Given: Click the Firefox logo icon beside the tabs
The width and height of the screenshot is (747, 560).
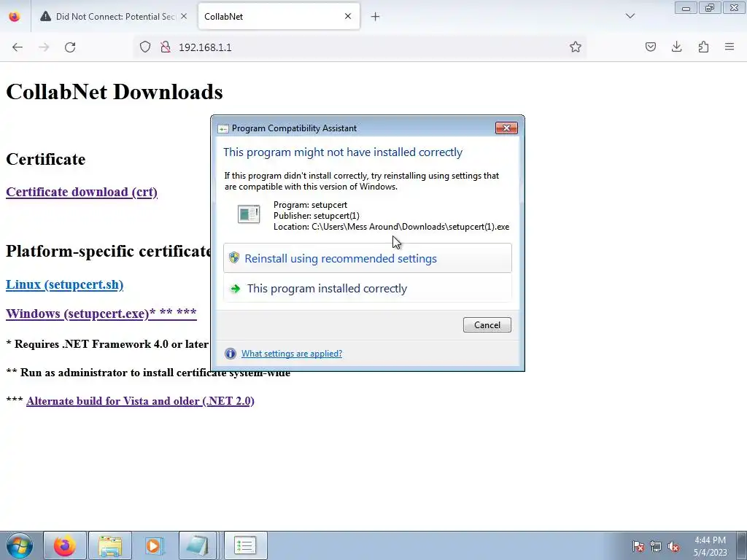Looking at the screenshot, I should point(15,17).
